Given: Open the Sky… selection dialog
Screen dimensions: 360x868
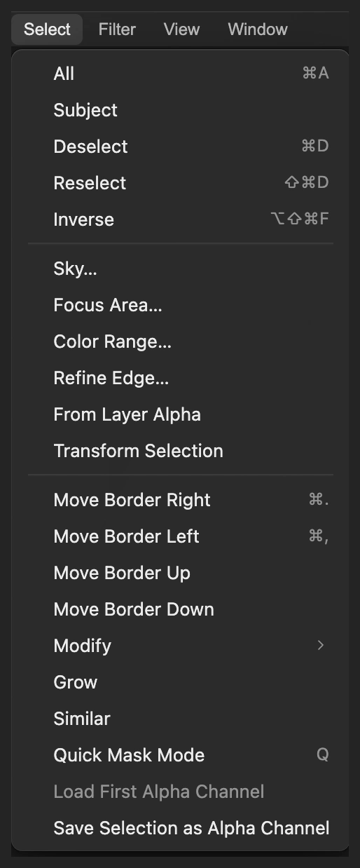Looking at the screenshot, I should 181,269.
